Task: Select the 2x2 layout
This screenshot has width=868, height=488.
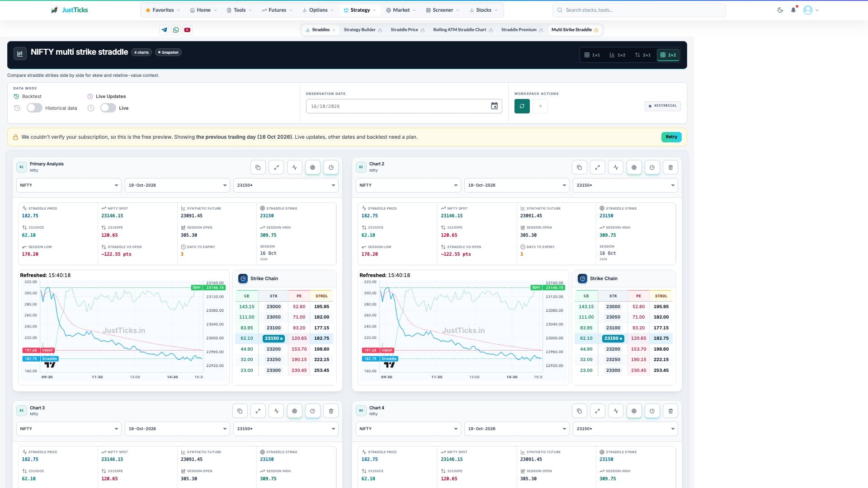Action: point(668,55)
